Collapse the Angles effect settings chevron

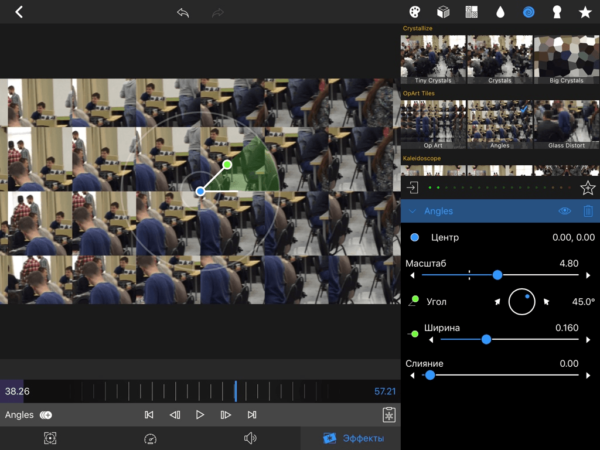[x=412, y=211]
